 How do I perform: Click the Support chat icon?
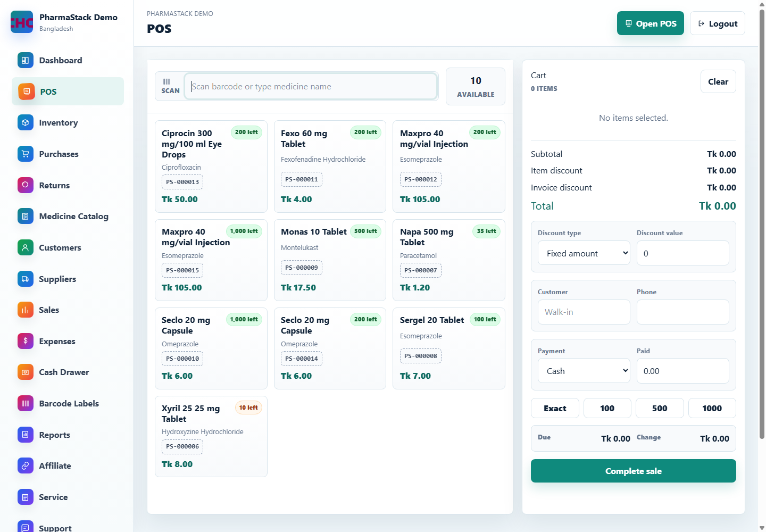point(25,526)
